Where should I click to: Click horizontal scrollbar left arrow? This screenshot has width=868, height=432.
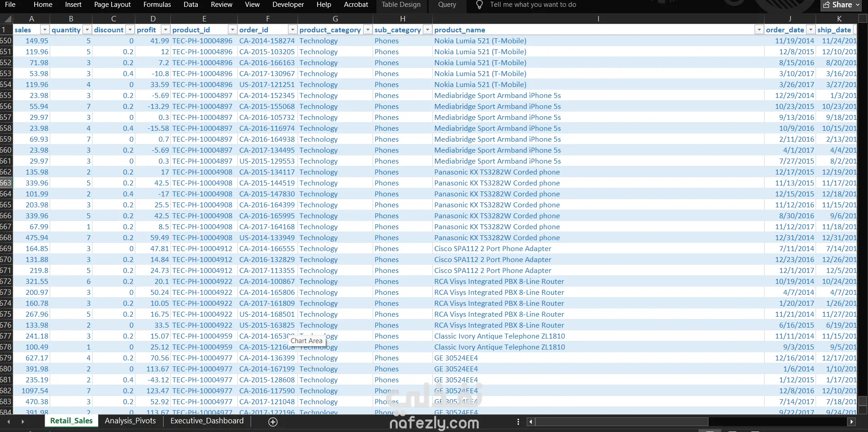(530, 422)
